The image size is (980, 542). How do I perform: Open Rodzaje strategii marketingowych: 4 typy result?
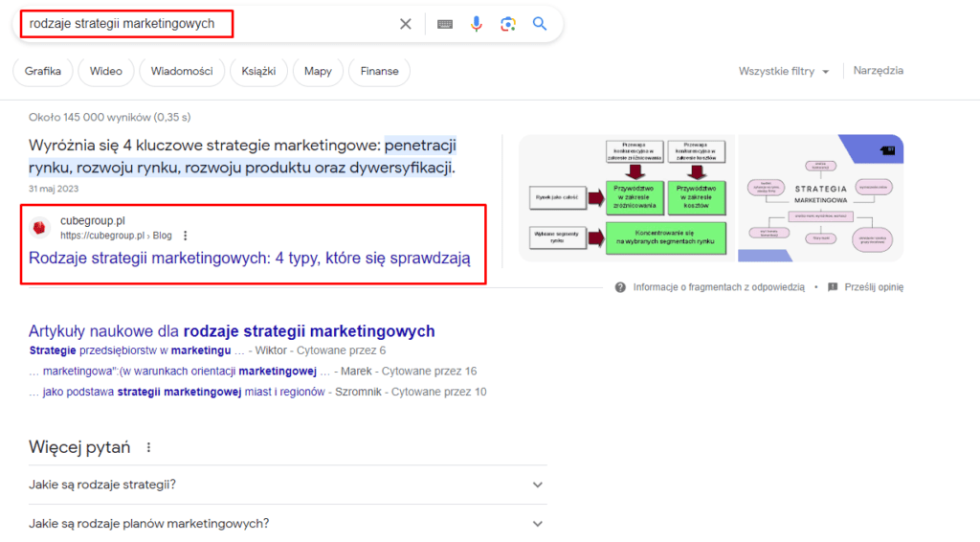click(x=250, y=259)
